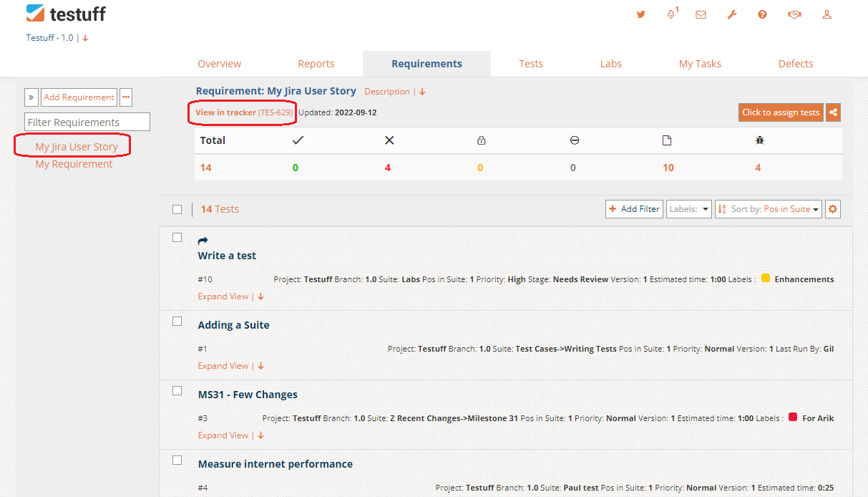
Task: Click the Total count 14
Action: coord(205,168)
